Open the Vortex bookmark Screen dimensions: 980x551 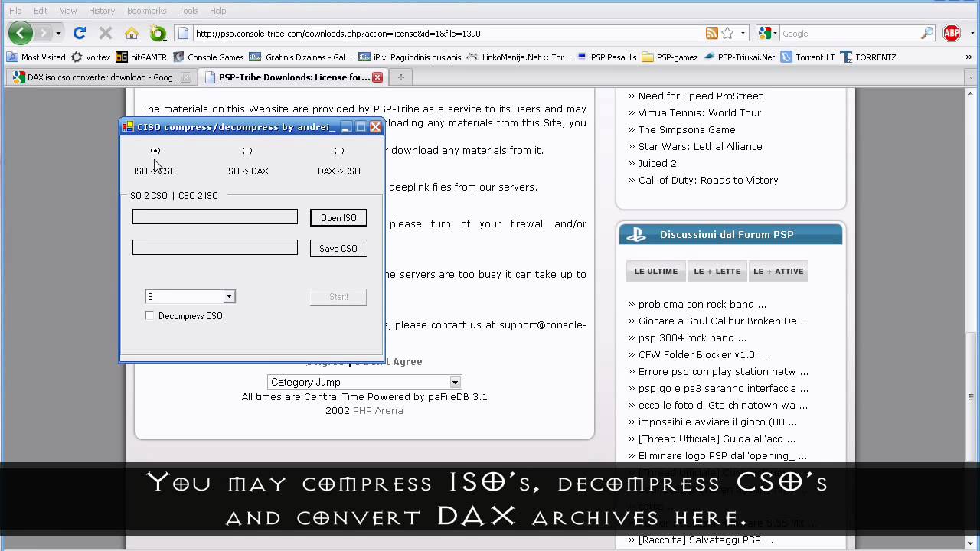point(91,57)
